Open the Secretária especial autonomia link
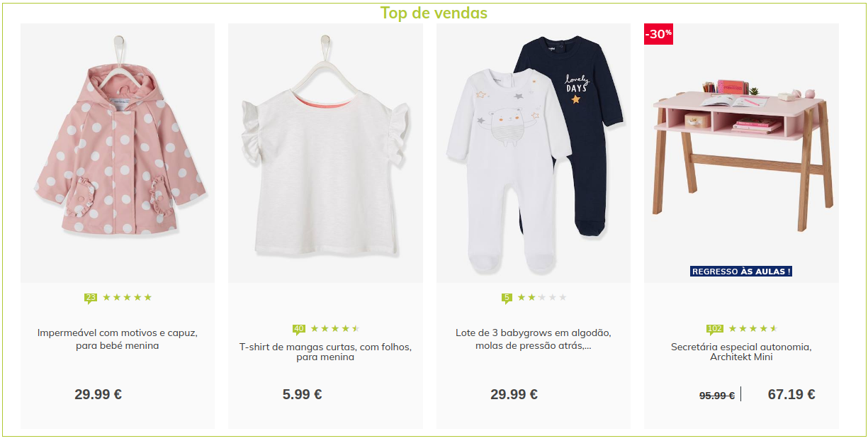Screen dimensions: 868x441 (741, 352)
